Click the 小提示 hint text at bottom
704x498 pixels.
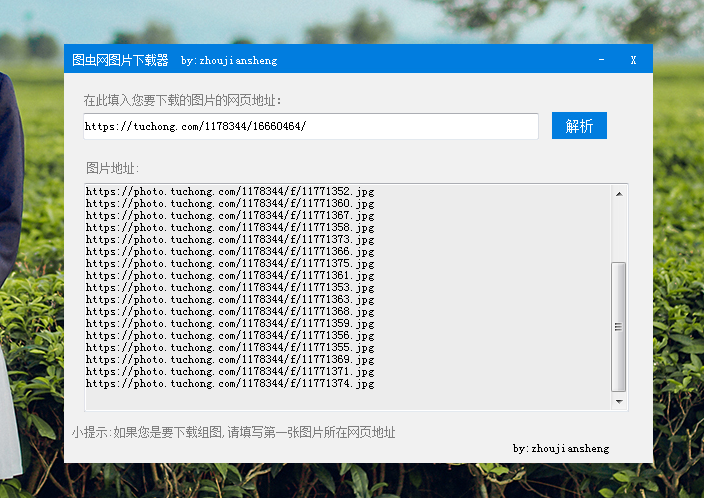pos(233,433)
